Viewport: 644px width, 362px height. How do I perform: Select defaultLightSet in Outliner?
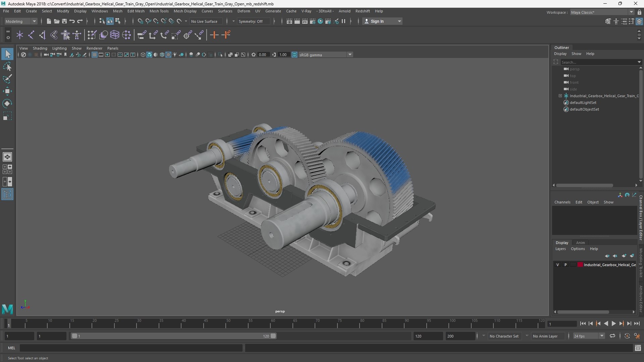point(583,103)
